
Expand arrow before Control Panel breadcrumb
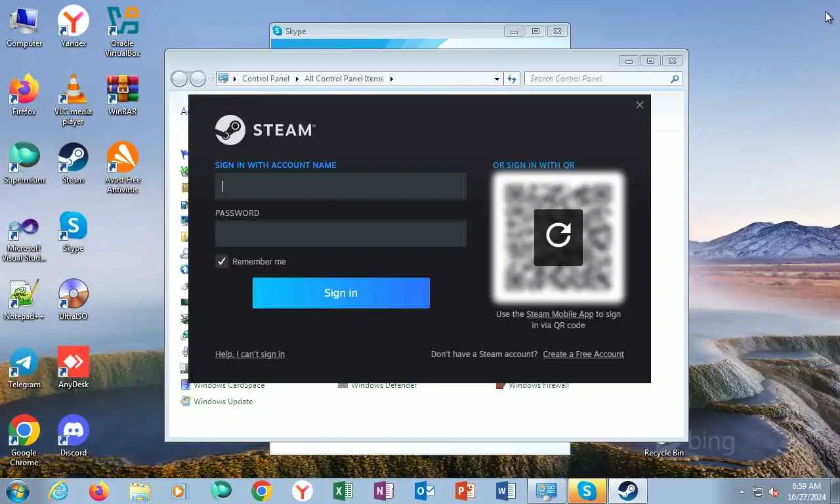[x=235, y=79]
